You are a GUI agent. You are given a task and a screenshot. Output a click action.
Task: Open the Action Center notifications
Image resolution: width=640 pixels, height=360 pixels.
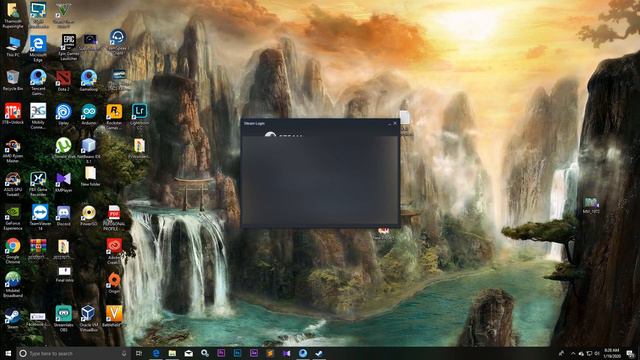pyautogui.click(x=631, y=353)
